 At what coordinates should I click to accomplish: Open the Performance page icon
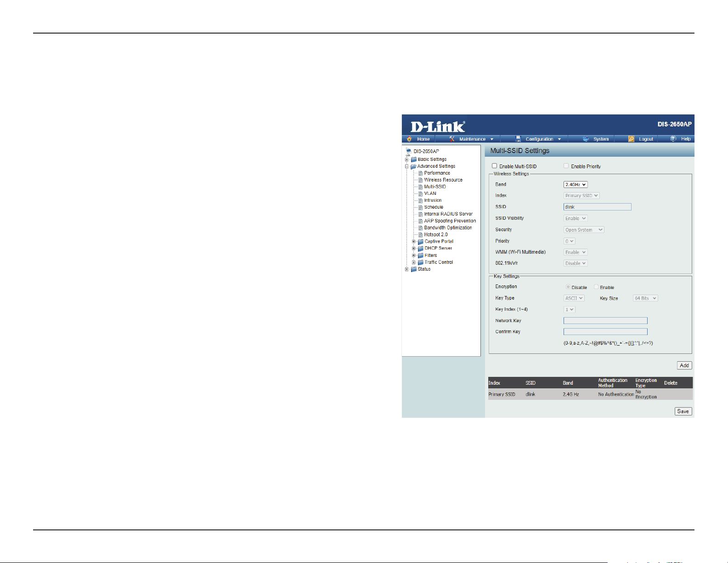click(x=420, y=173)
